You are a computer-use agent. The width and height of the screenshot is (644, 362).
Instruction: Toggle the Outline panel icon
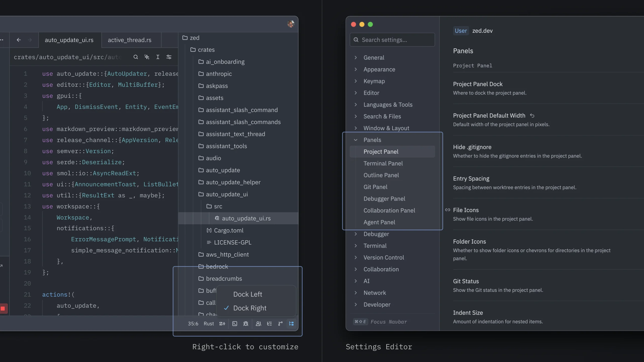269,324
